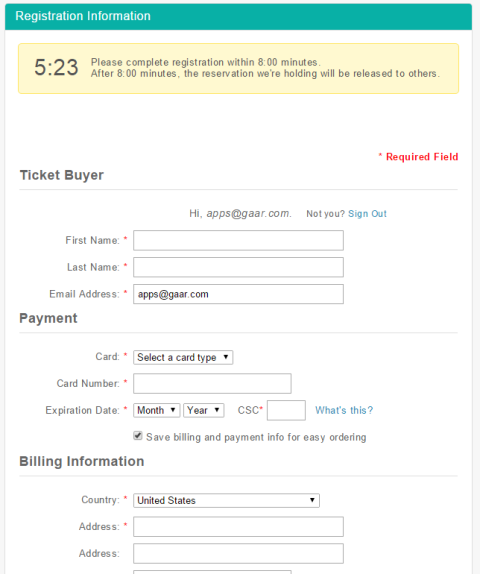The width and height of the screenshot is (480, 574).
Task: Click the Payment section heading
Action: tap(48, 318)
